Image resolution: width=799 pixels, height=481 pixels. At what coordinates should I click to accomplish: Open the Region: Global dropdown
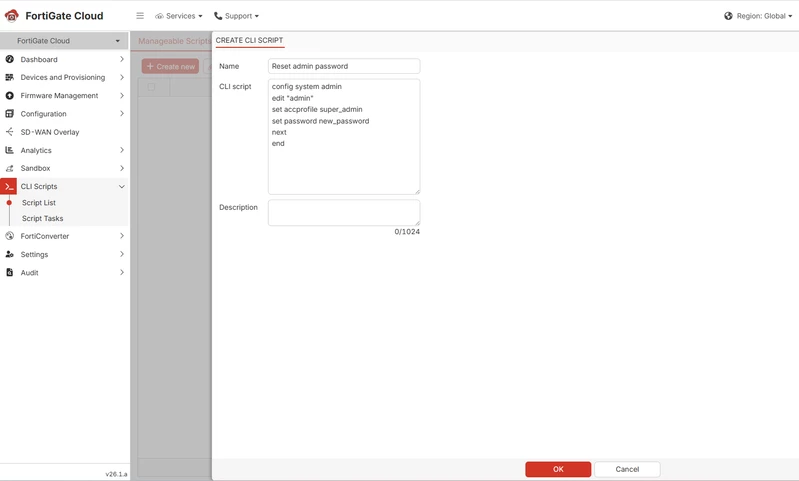point(758,16)
